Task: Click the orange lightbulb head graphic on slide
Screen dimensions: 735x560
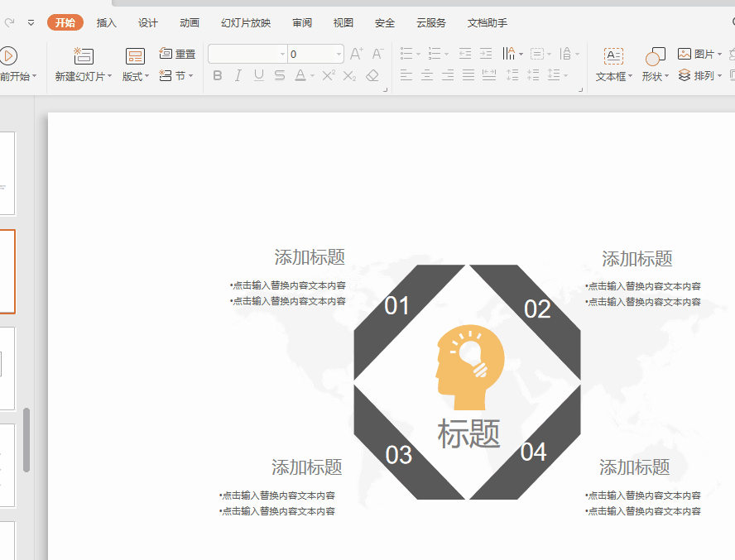Action: click(x=468, y=366)
